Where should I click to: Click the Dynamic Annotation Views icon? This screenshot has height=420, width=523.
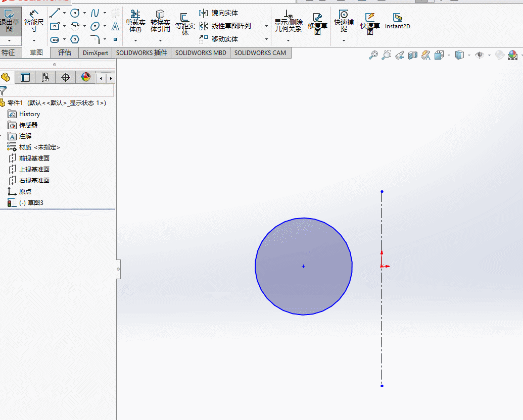pyautogui.click(x=425, y=55)
